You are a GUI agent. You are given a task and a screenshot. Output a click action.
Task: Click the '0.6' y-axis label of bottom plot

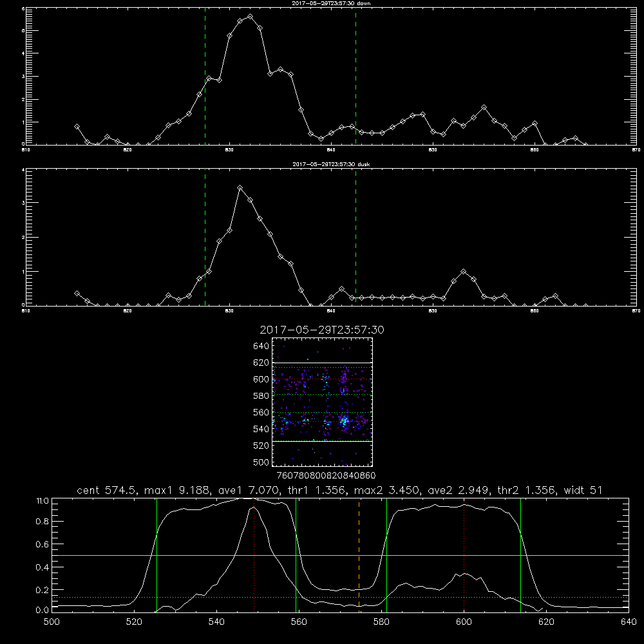tap(43, 544)
